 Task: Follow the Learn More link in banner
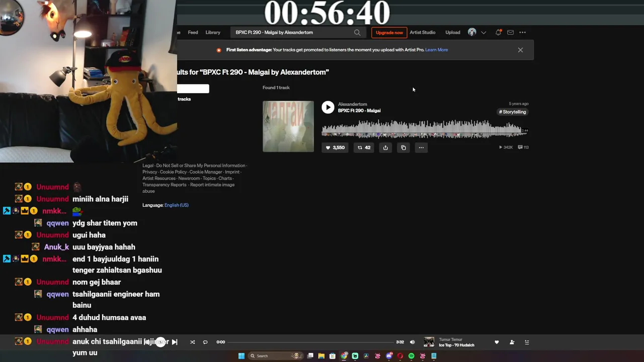436,50
